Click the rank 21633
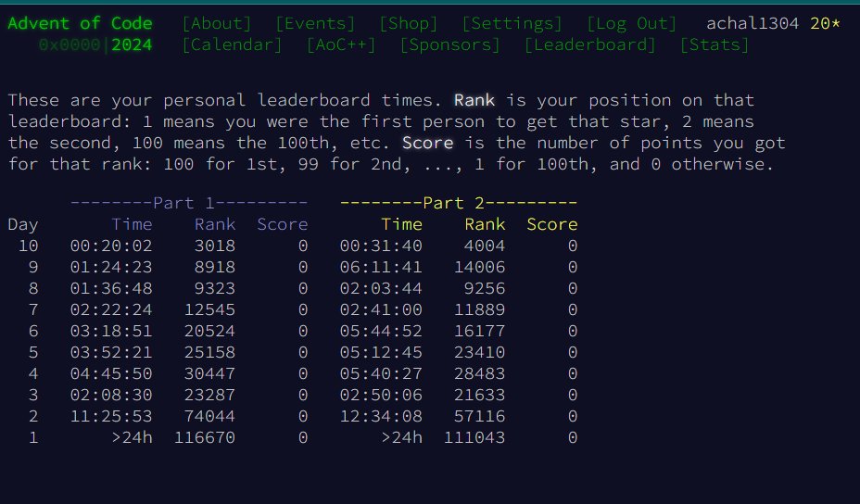The image size is (860, 504). click(x=480, y=396)
